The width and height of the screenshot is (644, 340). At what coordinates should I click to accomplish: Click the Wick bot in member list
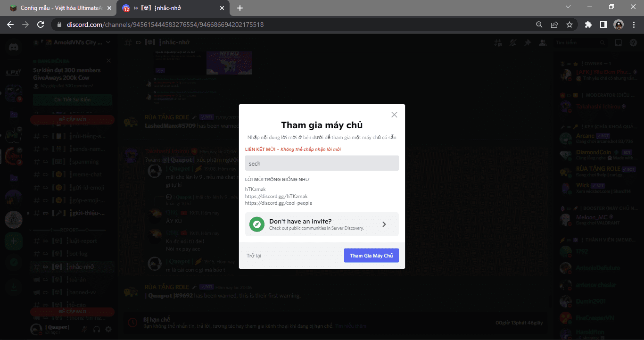click(x=599, y=188)
